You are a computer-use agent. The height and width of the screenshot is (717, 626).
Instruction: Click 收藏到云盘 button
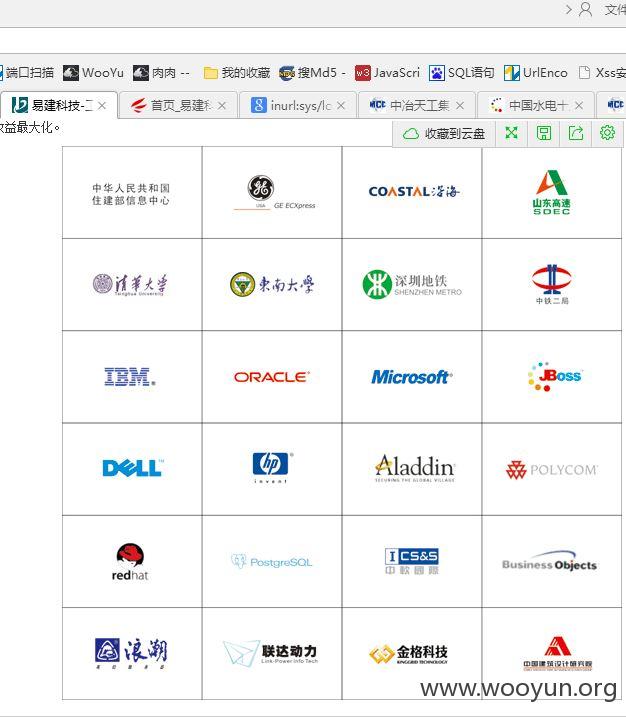click(x=444, y=134)
